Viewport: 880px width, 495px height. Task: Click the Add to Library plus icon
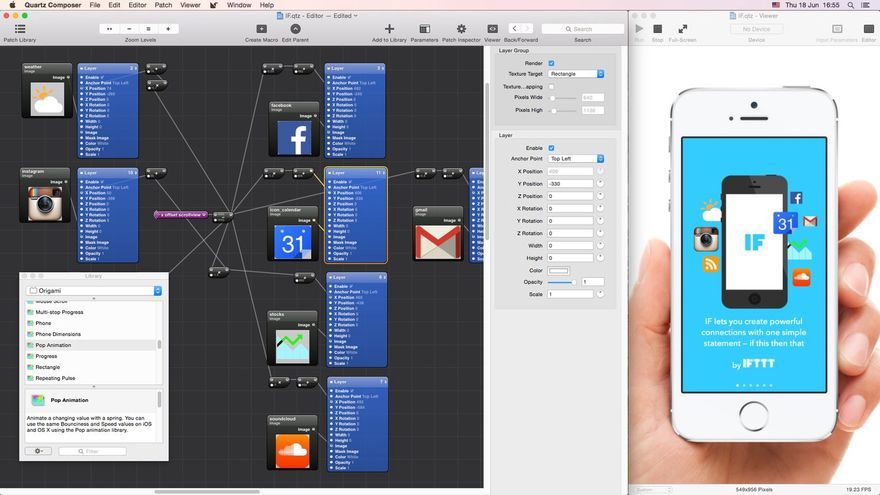(389, 29)
